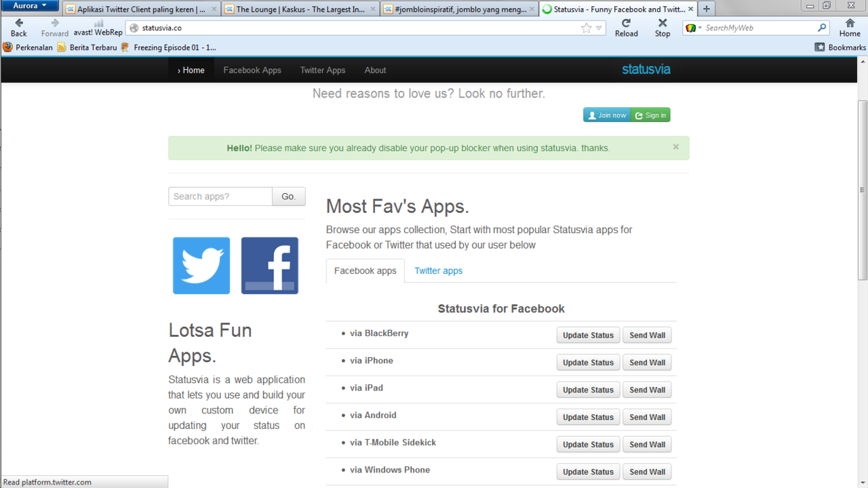Click the large Twitter bird icon
Image resolution: width=868 pixels, height=488 pixels.
click(x=201, y=266)
